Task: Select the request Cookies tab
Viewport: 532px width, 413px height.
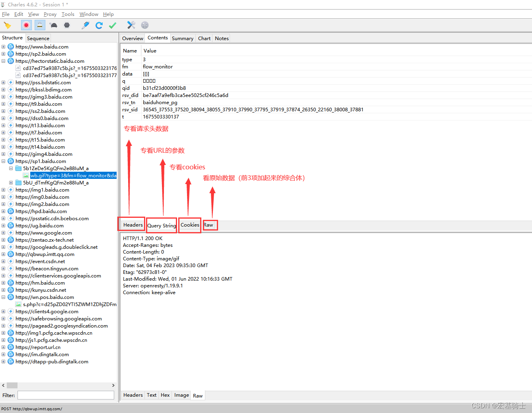Action: coord(190,225)
